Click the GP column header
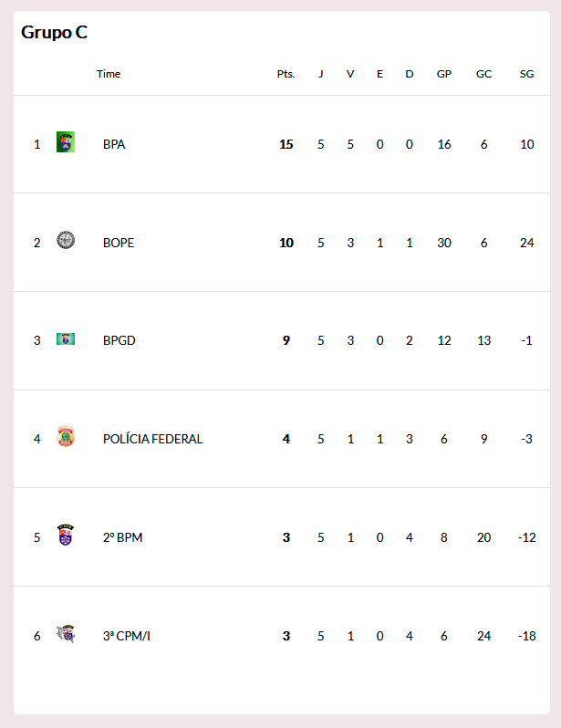 444,74
